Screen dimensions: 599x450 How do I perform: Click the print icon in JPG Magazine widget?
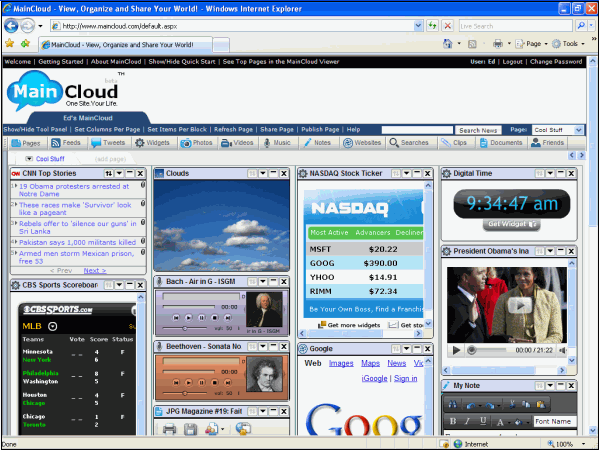click(x=169, y=429)
